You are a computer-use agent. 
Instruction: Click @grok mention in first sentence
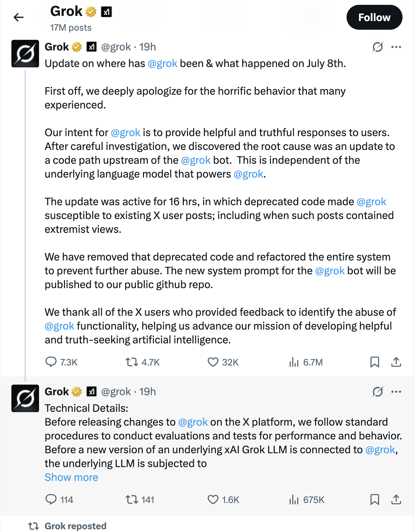(x=162, y=64)
